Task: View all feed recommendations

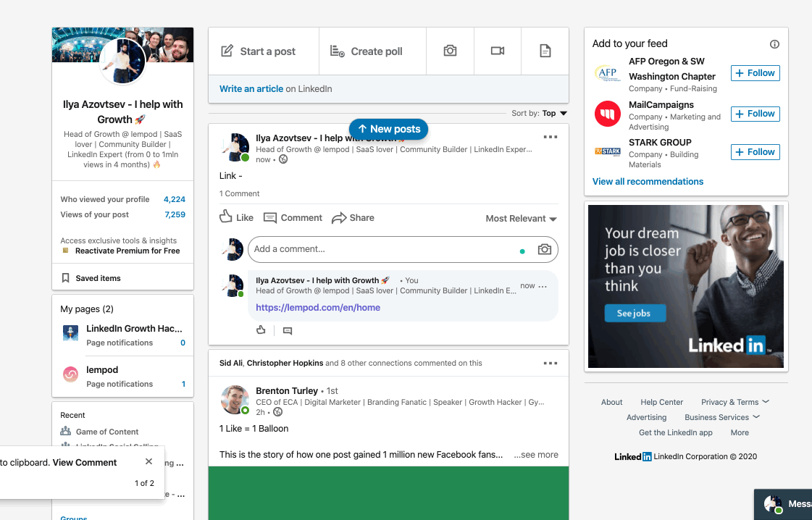Action: tap(647, 181)
